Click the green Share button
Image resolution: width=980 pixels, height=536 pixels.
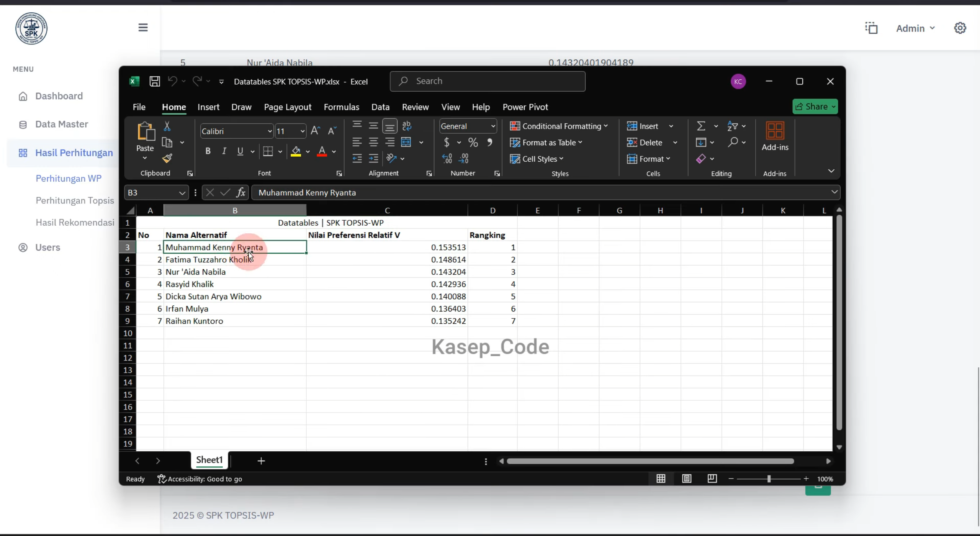pos(815,107)
